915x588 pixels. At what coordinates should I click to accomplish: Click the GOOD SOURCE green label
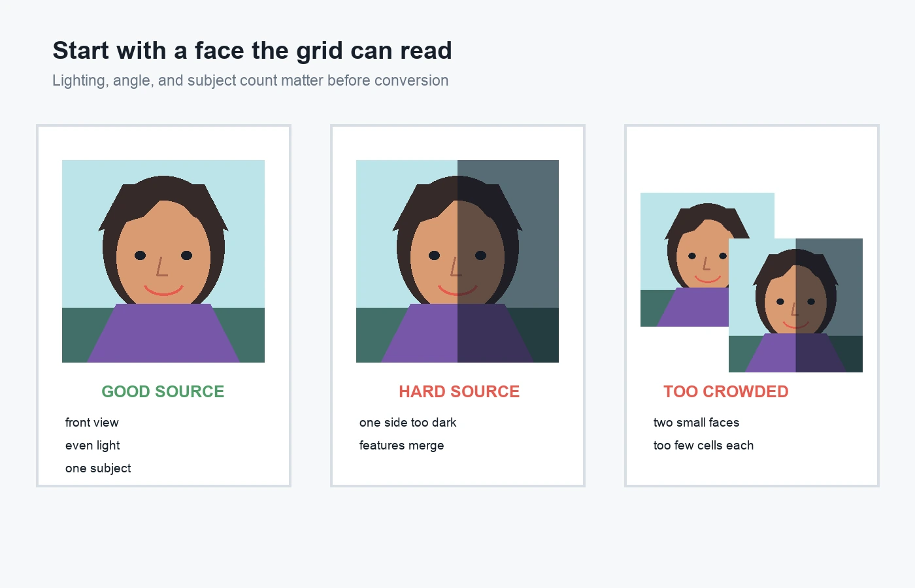163,391
